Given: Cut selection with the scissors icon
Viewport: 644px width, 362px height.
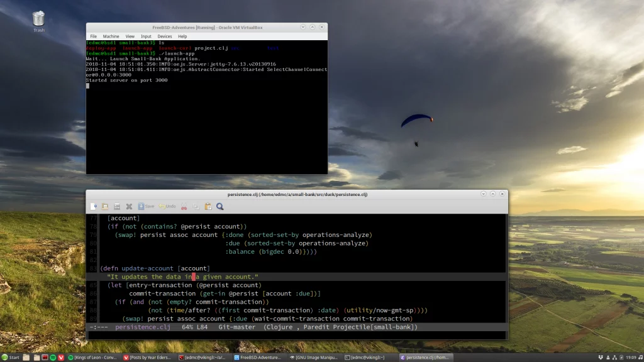Looking at the screenshot, I should click(x=184, y=206).
